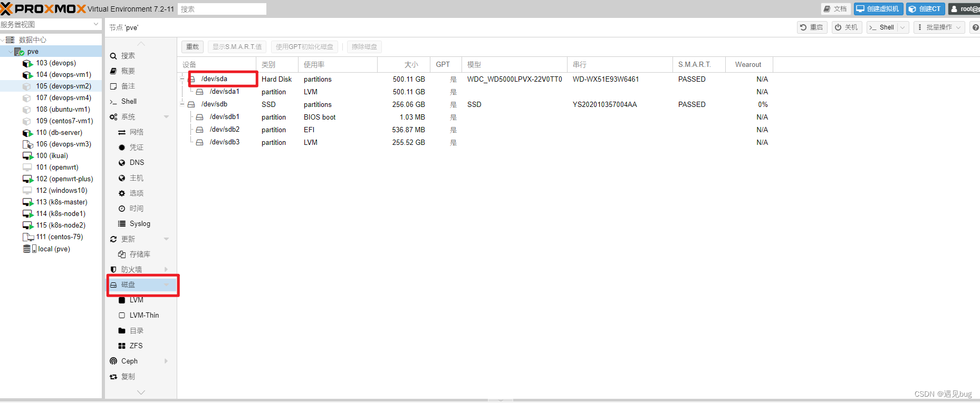Click the ZFS grid icon
Viewport: 980px width, 403px height.
[122, 346]
